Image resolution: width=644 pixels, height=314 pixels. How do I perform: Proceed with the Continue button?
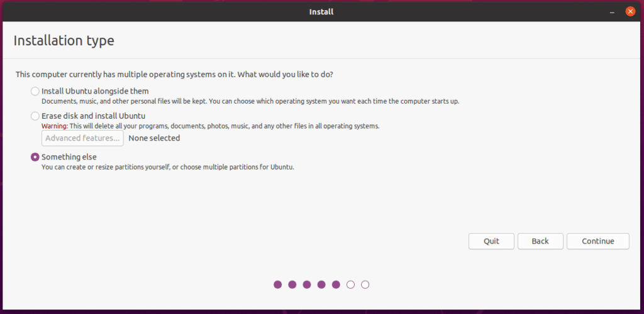coord(598,241)
